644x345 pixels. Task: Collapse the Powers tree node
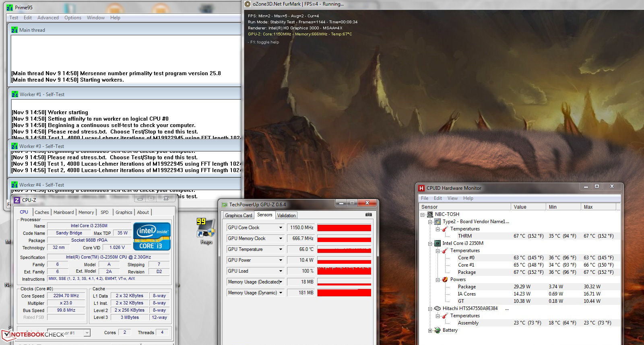[x=438, y=279]
